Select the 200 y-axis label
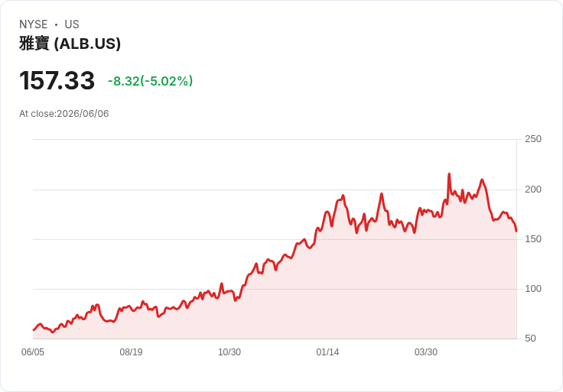The height and width of the screenshot is (392, 563). pos(533,190)
